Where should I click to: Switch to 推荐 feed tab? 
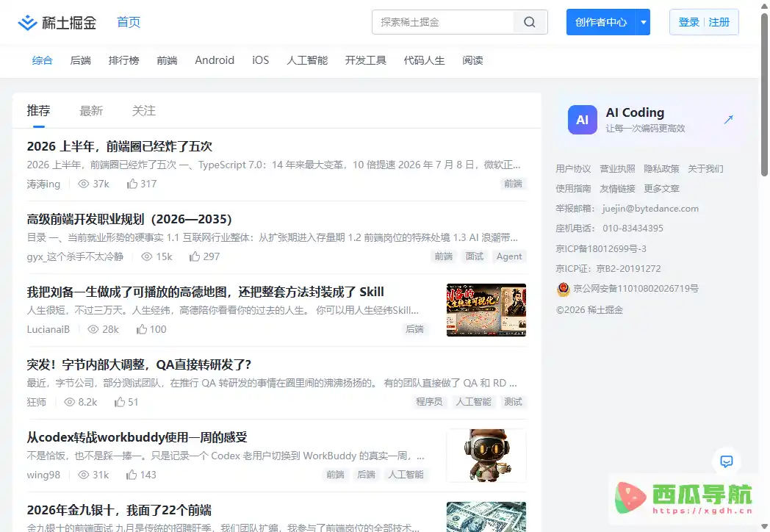pyautogui.click(x=39, y=110)
